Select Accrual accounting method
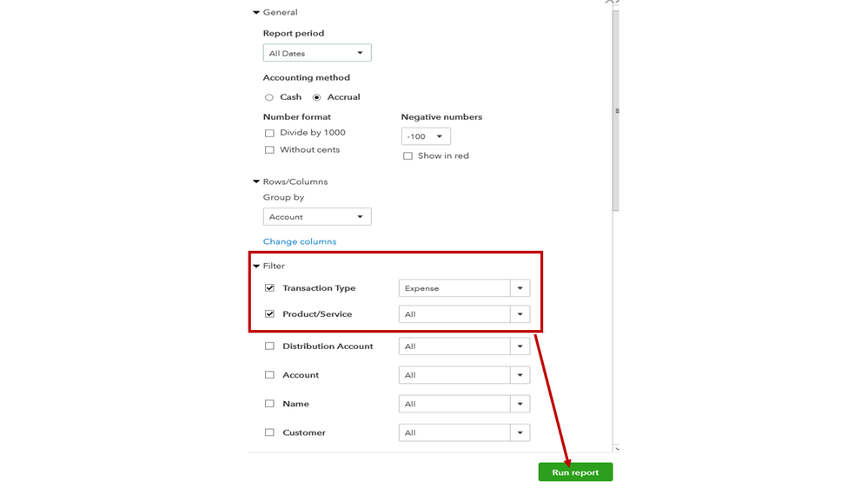Image resolution: width=868 pixels, height=488 pixels. tap(317, 97)
